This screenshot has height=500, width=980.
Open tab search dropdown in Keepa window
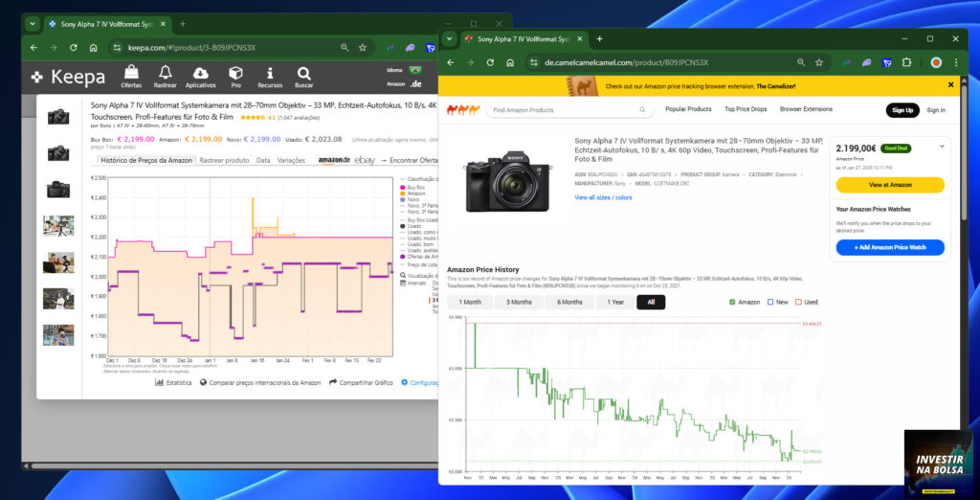(32, 24)
